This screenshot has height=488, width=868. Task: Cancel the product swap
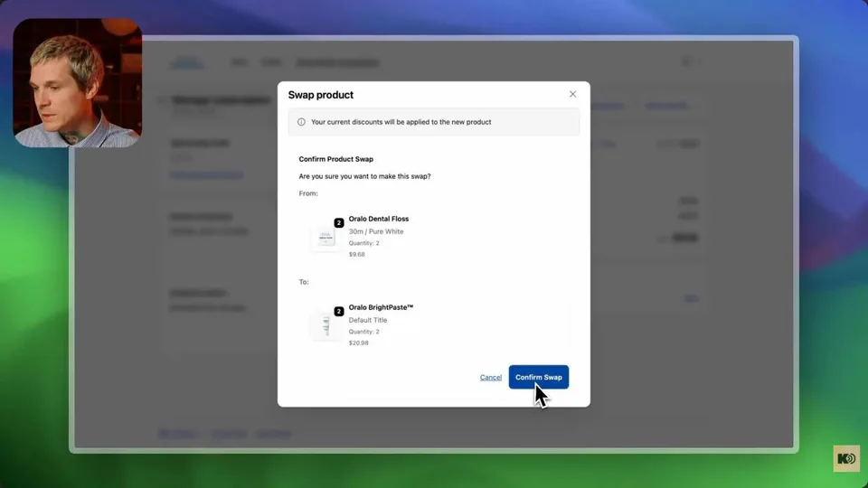click(x=490, y=378)
